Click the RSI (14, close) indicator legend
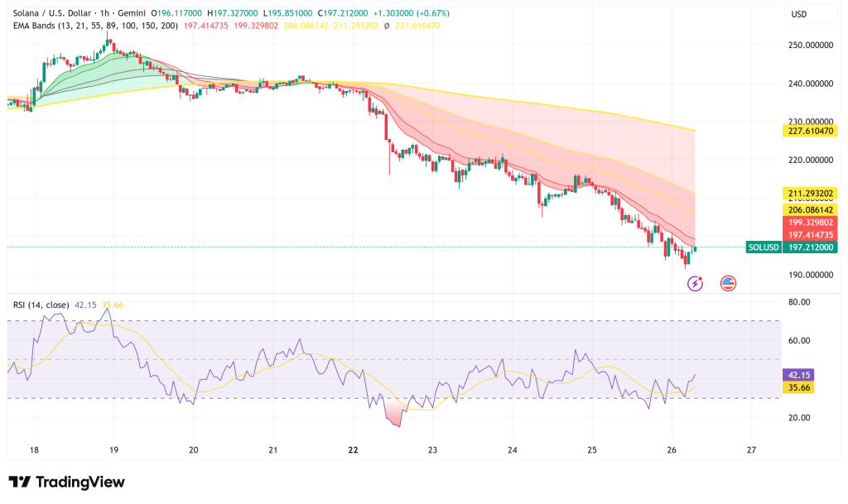This screenshot has width=848, height=504. tap(41, 305)
